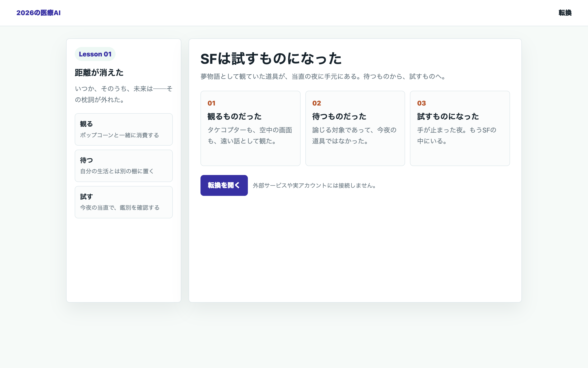Click the 2026の医療AI site logo
The image size is (588, 368).
(38, 13)
